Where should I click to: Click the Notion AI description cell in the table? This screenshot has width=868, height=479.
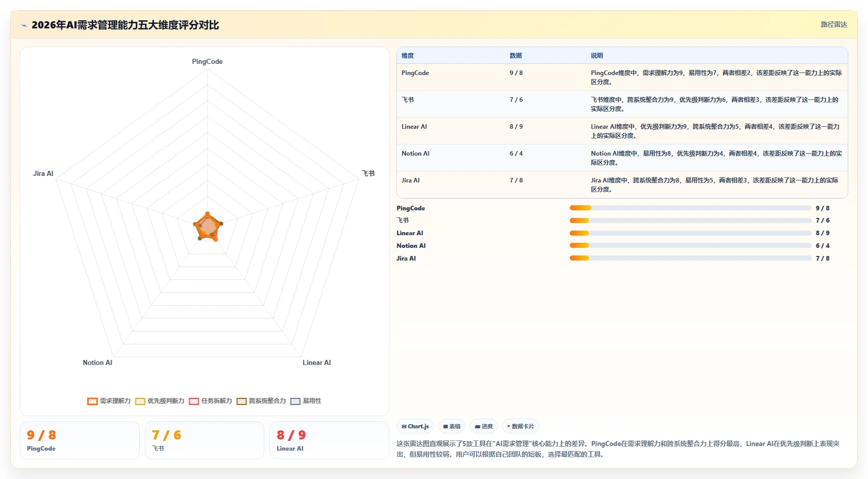[716, 158]
